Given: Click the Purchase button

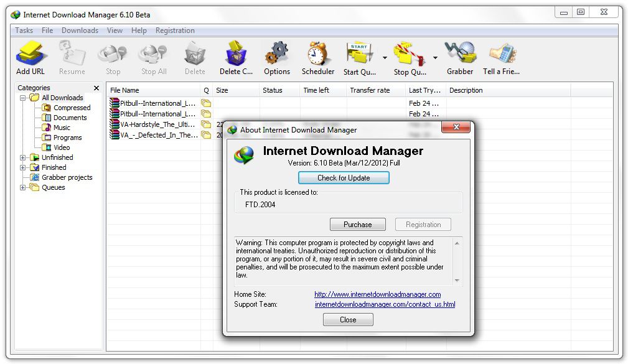Looking at the screenshot, I should click(358, 225).
